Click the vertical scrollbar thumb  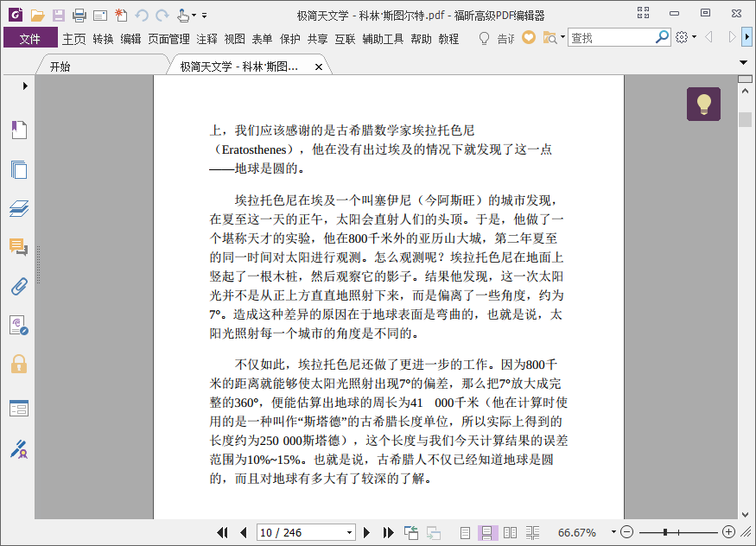click(745, 119)
